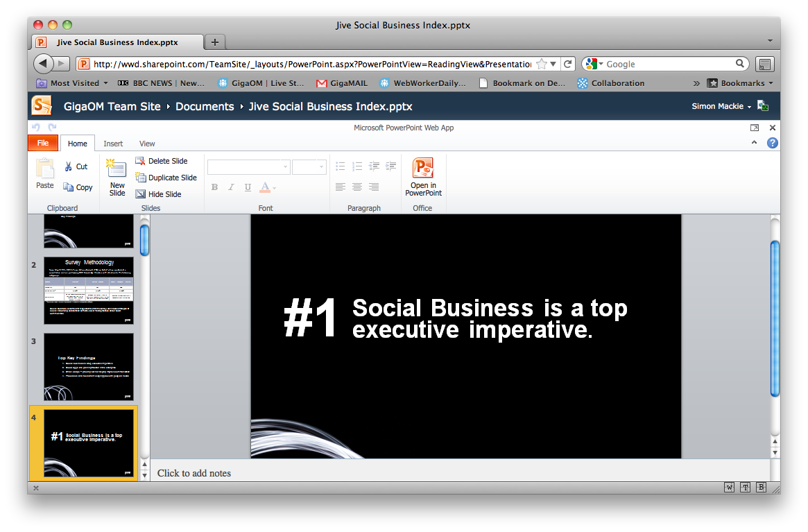The width and height of the screenshot is (808, 532).
Task: Bookmark this page with the star
Action: 541,64
